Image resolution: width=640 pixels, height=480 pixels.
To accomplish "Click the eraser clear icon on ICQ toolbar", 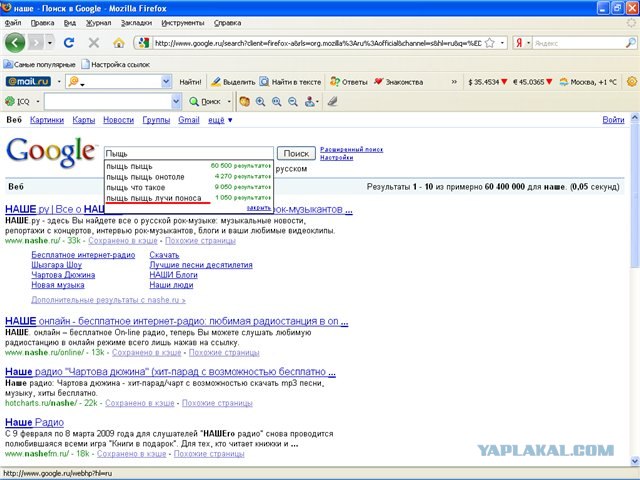I will [x=333, y=101].
